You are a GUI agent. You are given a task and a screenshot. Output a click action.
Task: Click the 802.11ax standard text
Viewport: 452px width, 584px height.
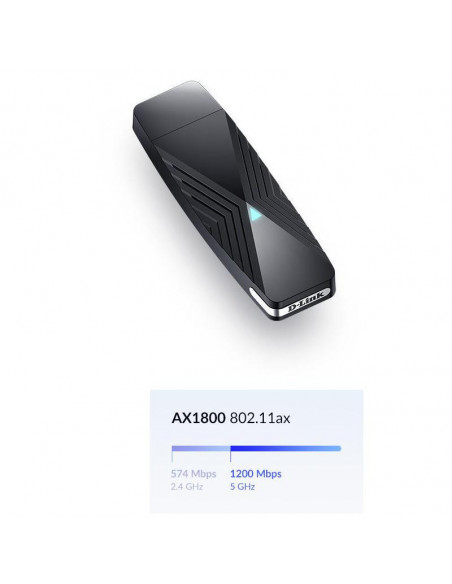coord(260,418)
